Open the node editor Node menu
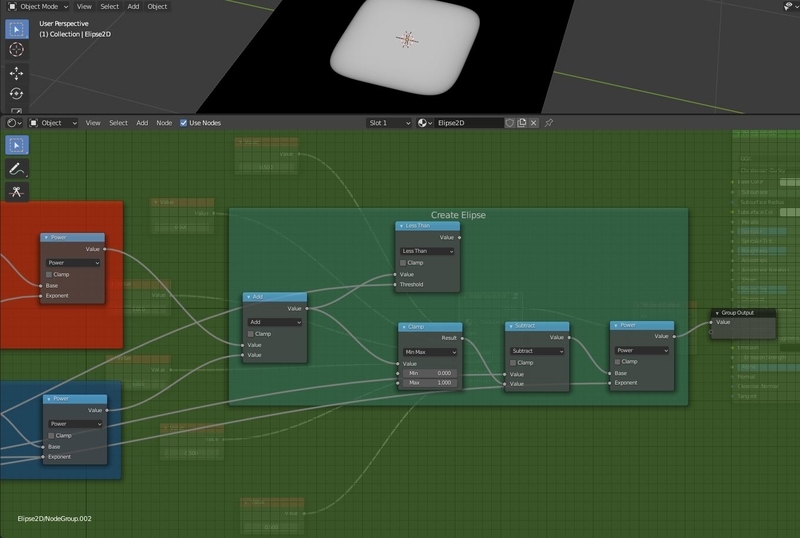This screenshot has height=538, width=800. click(x=164, y=123)
